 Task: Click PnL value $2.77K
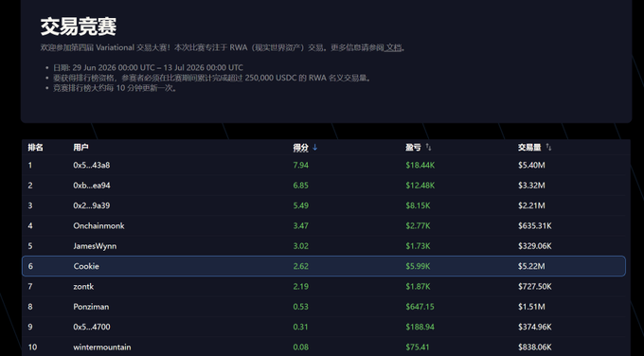[418, 225]
